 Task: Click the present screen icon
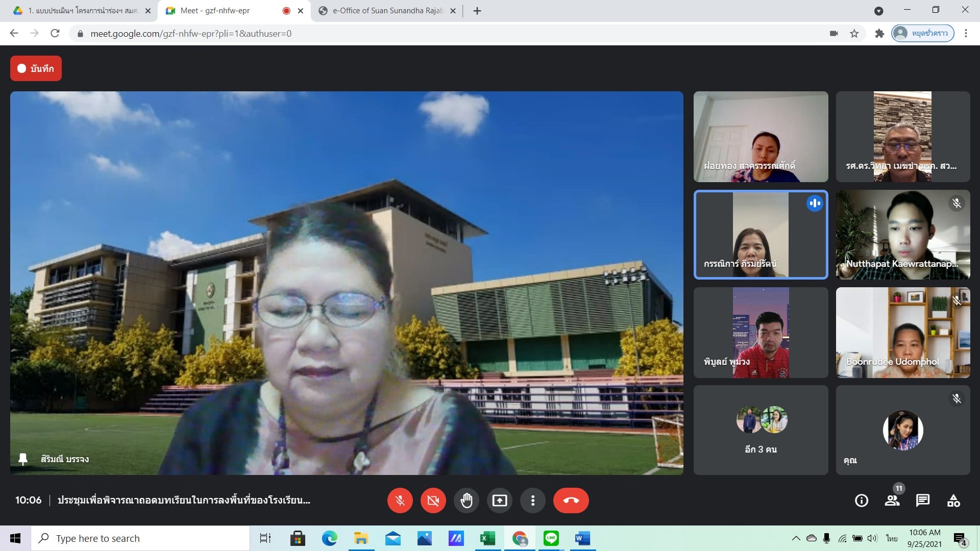(x=499, y=500)
